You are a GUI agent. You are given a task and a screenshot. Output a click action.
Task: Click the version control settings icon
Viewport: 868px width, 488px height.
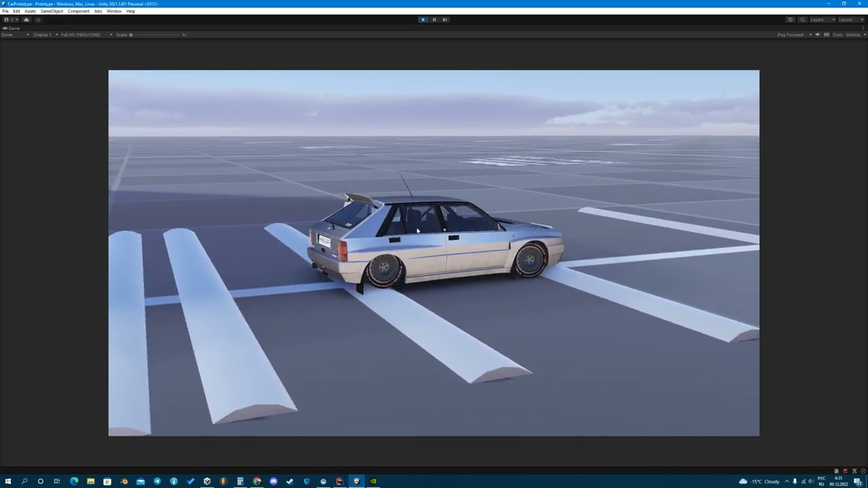[x=38, y=20]
